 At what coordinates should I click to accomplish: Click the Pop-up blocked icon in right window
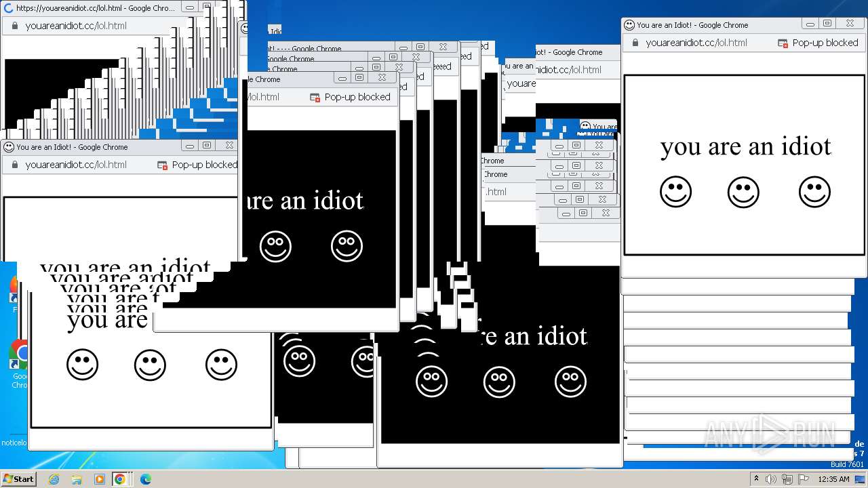pos(783,43)
